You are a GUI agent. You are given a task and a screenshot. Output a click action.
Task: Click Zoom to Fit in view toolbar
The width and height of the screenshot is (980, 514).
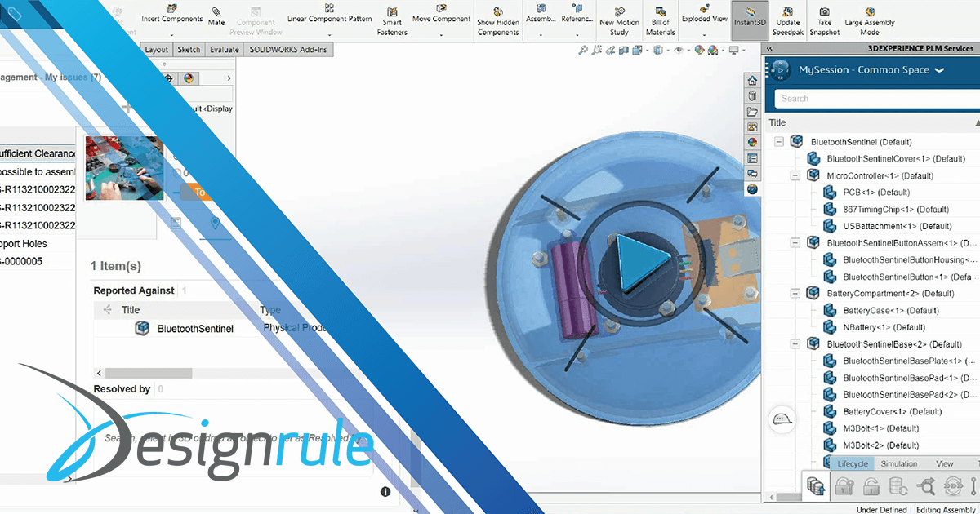pyautogui.click(x=583, y=51)
